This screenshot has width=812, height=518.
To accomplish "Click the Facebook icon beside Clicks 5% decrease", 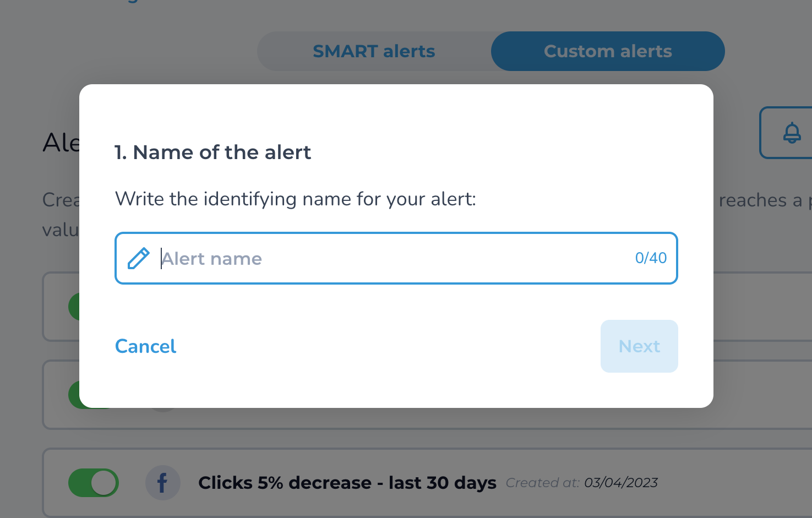I will [x=162, y=483].
